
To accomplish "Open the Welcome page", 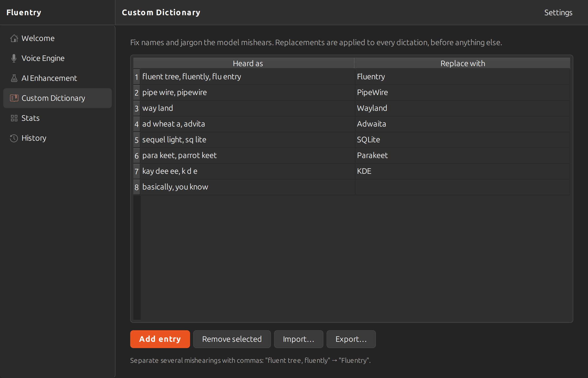I will point(57,38).
